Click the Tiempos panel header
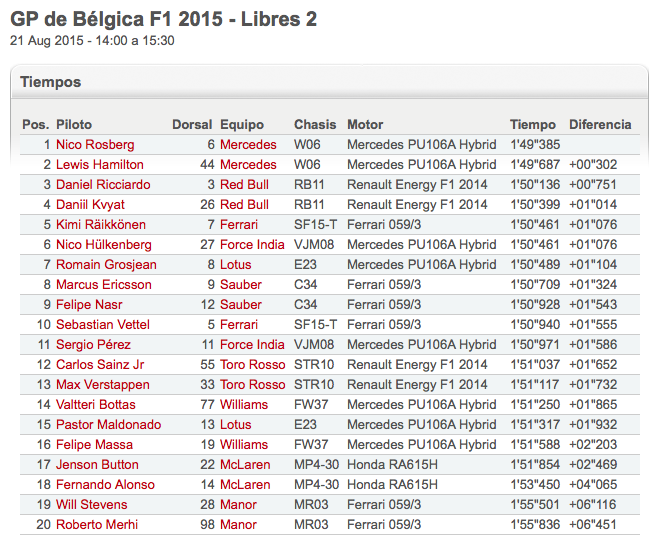 point(329,82)
